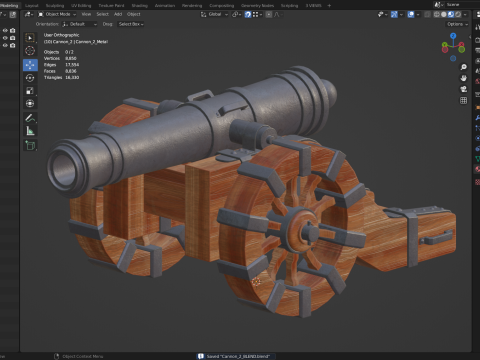Toggle proportional editing button
Viewport: 480px width, 360px height.
269,14
